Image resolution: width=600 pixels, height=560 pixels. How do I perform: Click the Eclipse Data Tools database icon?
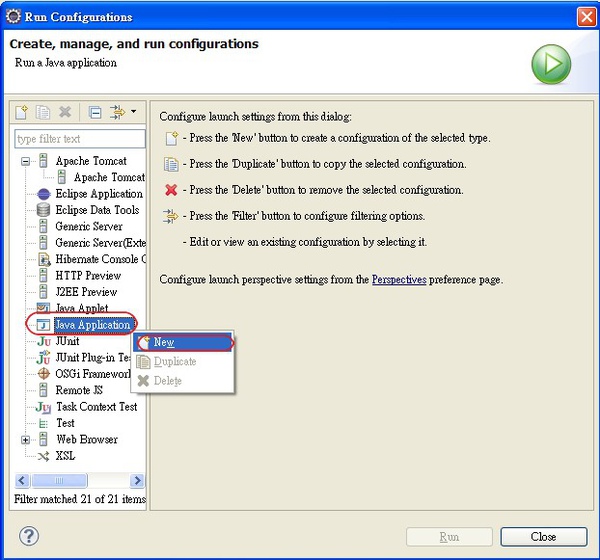[43, 210]
